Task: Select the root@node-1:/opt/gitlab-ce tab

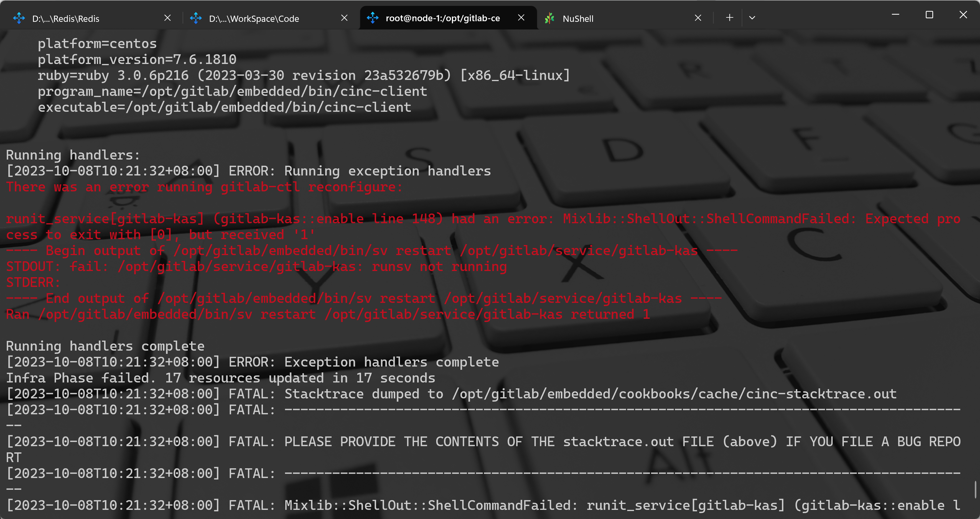Action: pos(442,18)
